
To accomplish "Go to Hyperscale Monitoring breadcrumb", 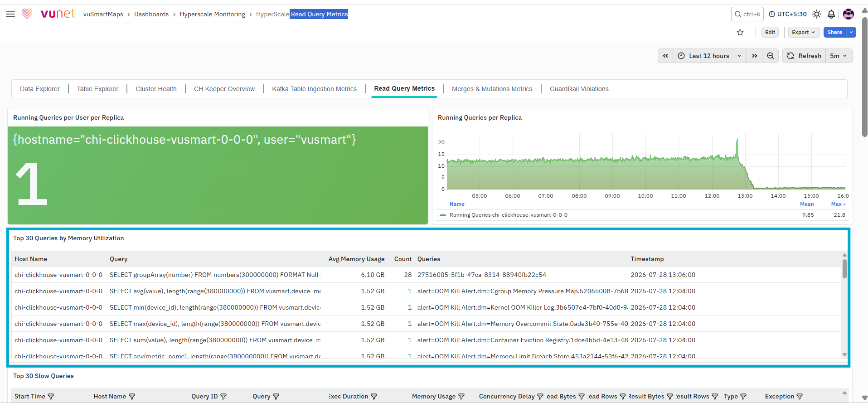I will click(x=213, y=14).
